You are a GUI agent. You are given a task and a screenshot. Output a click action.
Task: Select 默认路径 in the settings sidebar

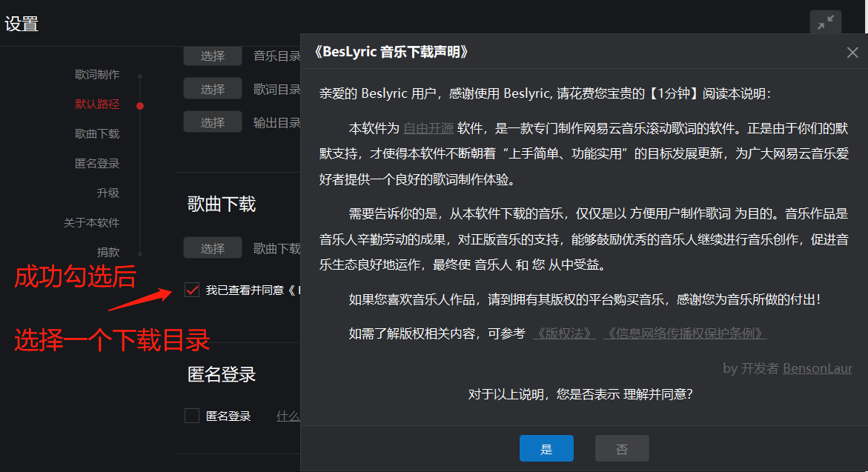coord(97,104)
